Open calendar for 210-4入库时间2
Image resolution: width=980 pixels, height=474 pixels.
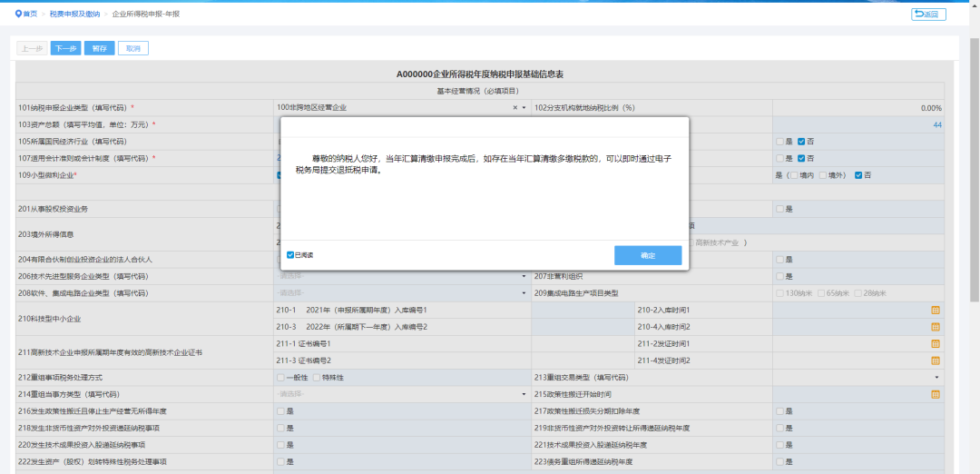point(936,327)
